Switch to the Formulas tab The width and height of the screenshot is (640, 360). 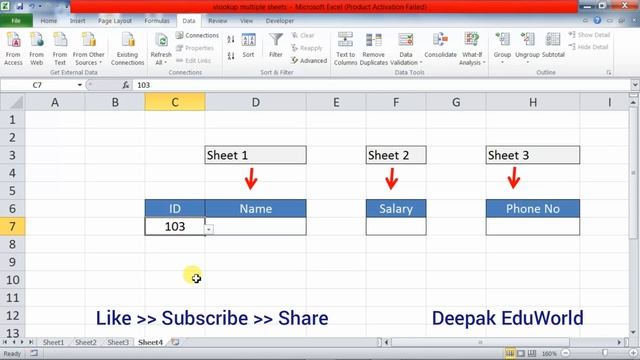(157, 20)
